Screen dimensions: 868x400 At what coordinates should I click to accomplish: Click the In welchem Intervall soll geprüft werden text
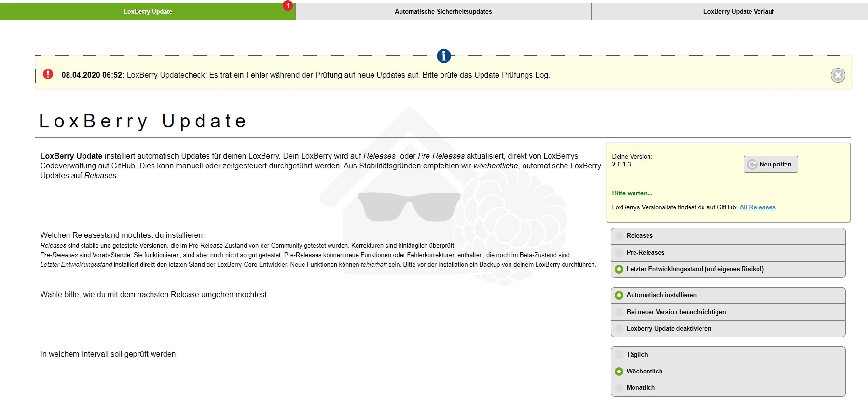108,354
